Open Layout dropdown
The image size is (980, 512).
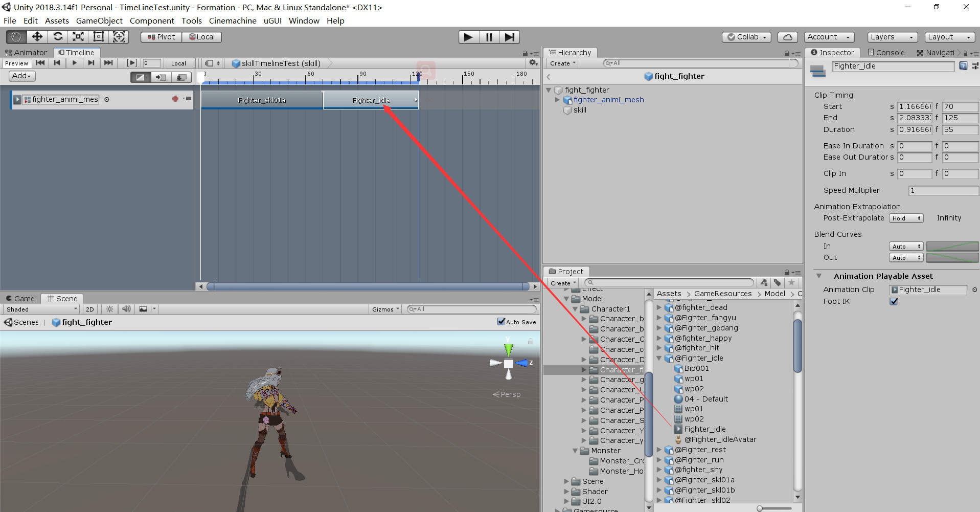949,37
